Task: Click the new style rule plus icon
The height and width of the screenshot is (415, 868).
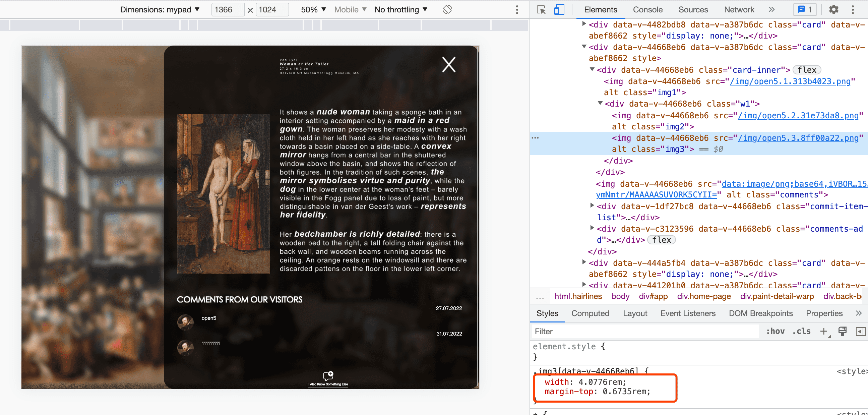Action: point(824,332)
